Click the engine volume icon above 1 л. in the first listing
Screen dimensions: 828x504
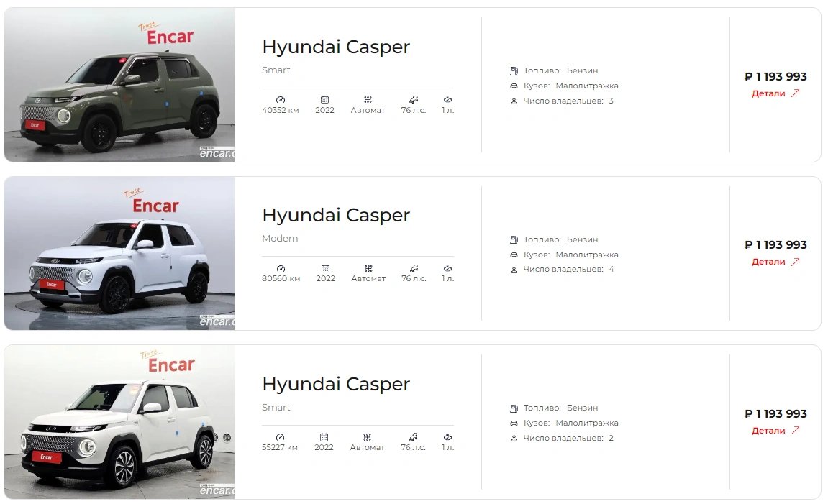click(447, 99)
